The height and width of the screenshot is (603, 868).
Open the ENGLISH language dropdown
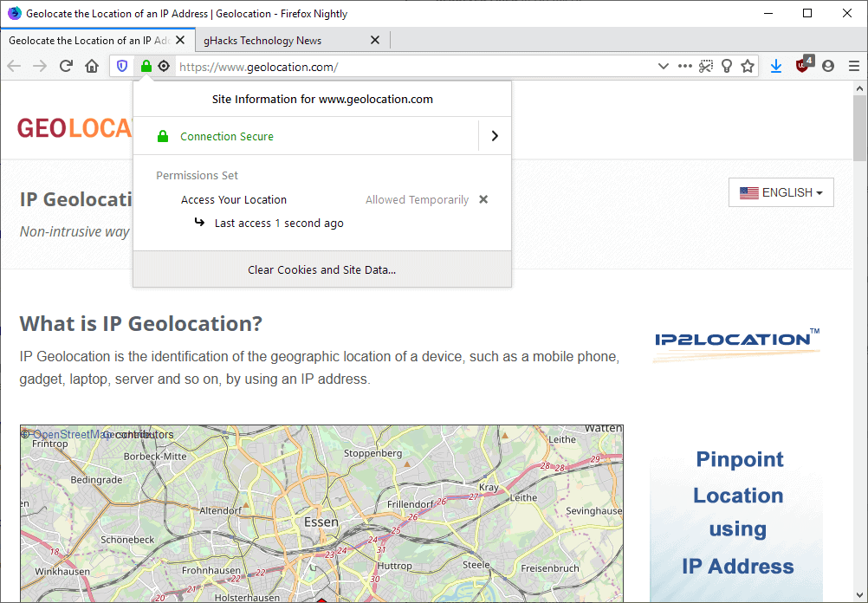pos(781,191)
